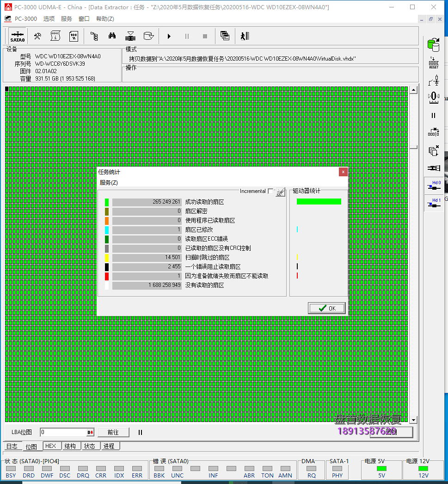Image resolution: width=448 pixels, height=484 pixels.
Task: Open 服务(Z) menu in 任务统计 dialog
Action: [x=109, y=183]
